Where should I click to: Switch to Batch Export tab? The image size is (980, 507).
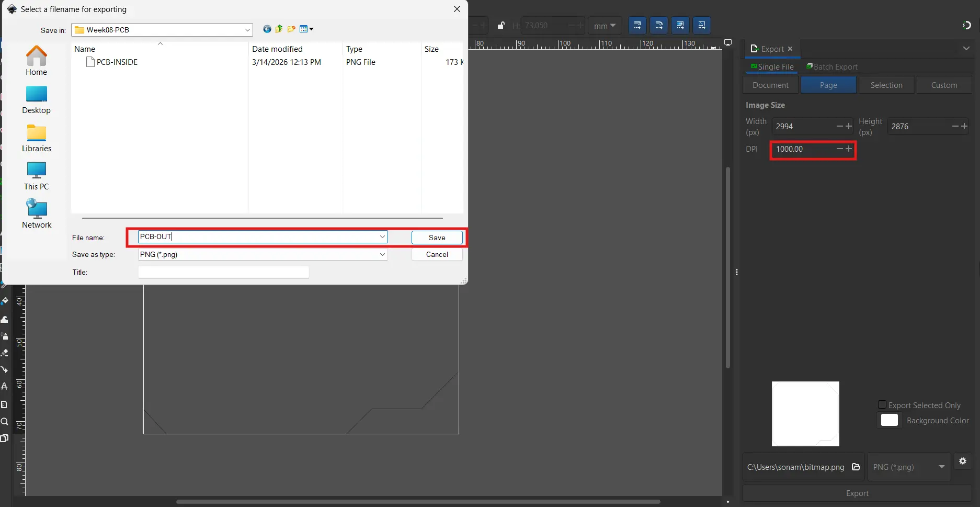pyautogui.click(x=832, y=67)
